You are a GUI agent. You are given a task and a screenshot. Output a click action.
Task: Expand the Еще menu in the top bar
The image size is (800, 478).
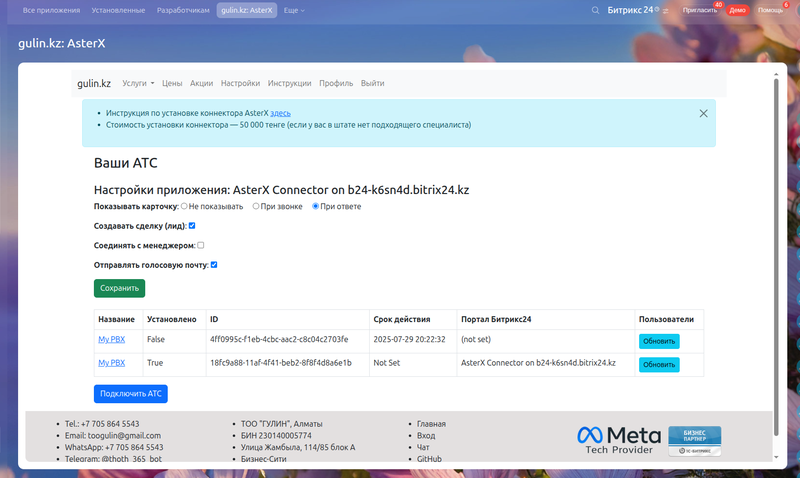(294, 10)
